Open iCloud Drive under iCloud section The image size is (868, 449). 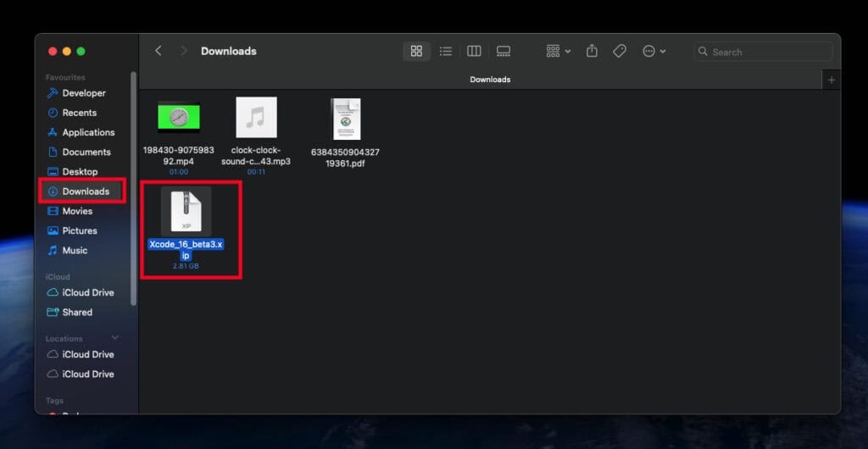[88, 292]
